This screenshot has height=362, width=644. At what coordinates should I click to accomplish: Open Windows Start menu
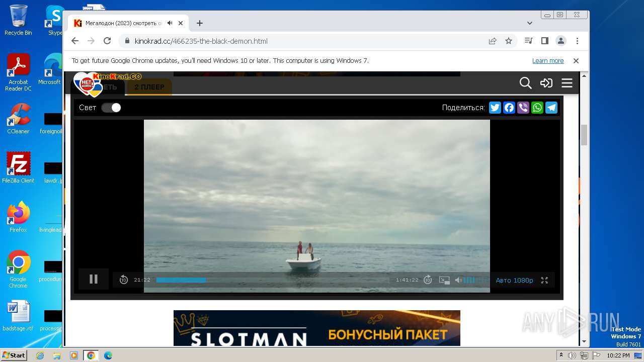pos(14,355)
